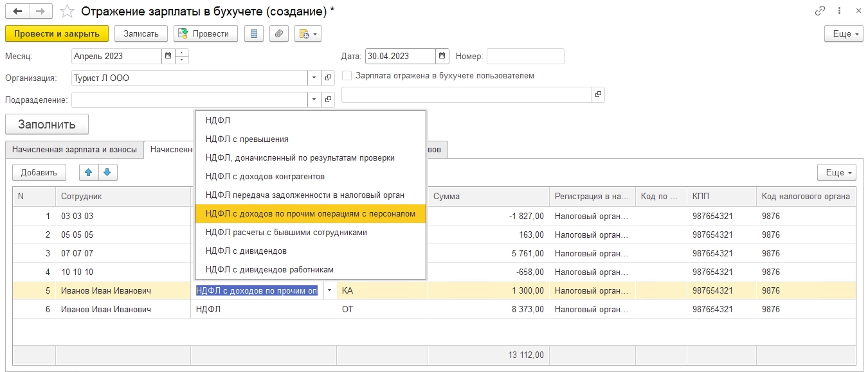Image resolution: width=868 pixels, height=372 pixels.
Task: Open the calendar picker for the Дата field
Action: [442, 56]
